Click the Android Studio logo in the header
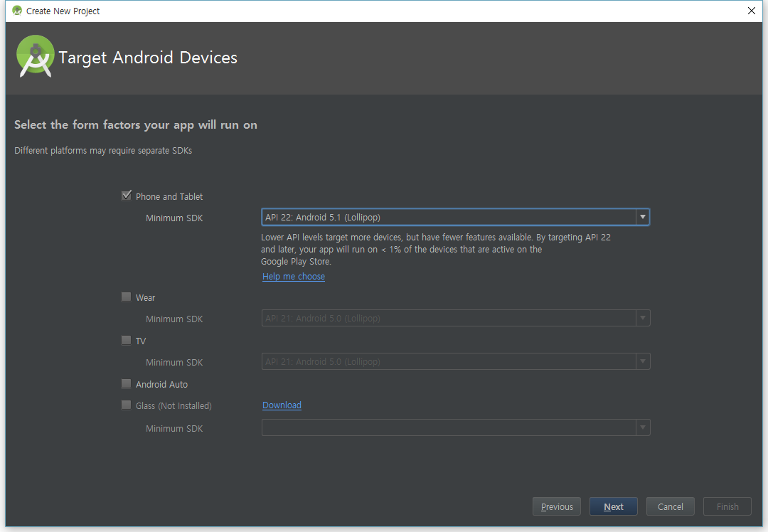Image resolution: width=768 pixels, height=532 pixels. [x=35, y=57]
